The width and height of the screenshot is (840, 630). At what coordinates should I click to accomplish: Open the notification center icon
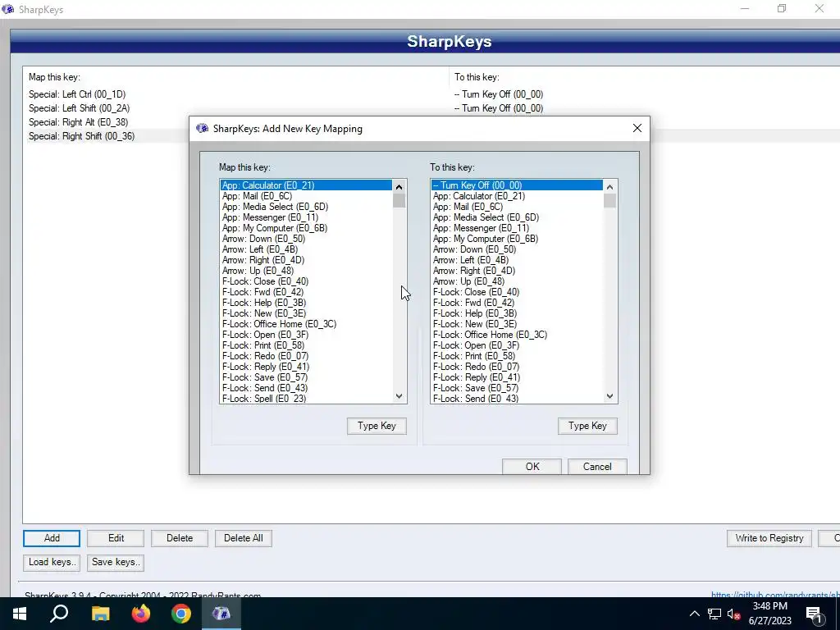pyautogui.click(x=813, y=614)
